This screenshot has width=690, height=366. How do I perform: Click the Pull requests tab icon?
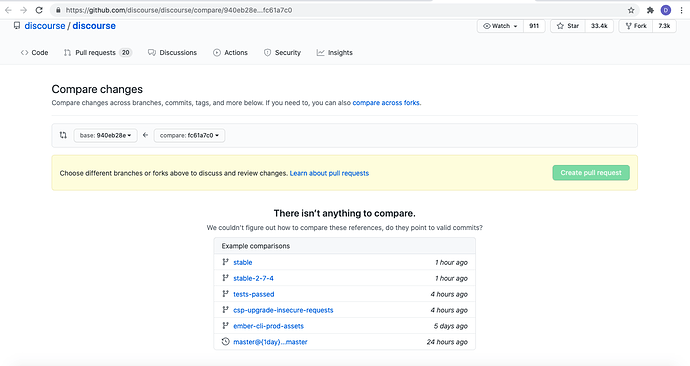pyautogui.click(x=67, y=52)
